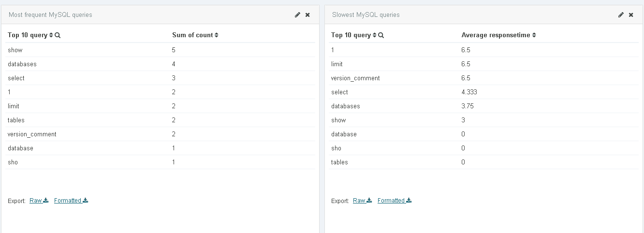Sort left table by Top 10 query
Screen dimensions: 644x233
tap(51, 35)
